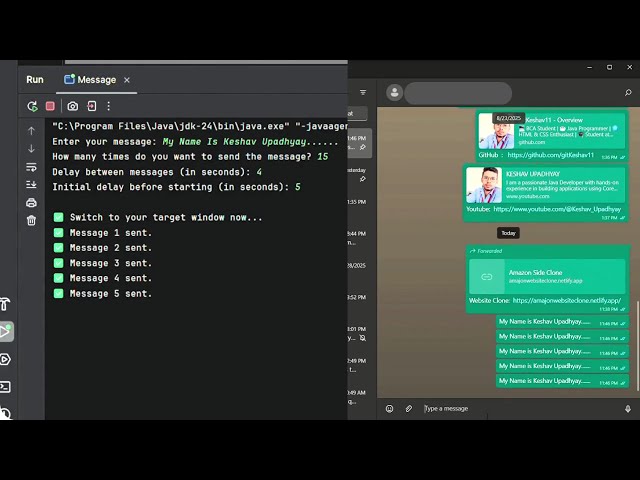Click the up arrow in console gutter
This screenshot has width=640, height=480.
point(31,131)
